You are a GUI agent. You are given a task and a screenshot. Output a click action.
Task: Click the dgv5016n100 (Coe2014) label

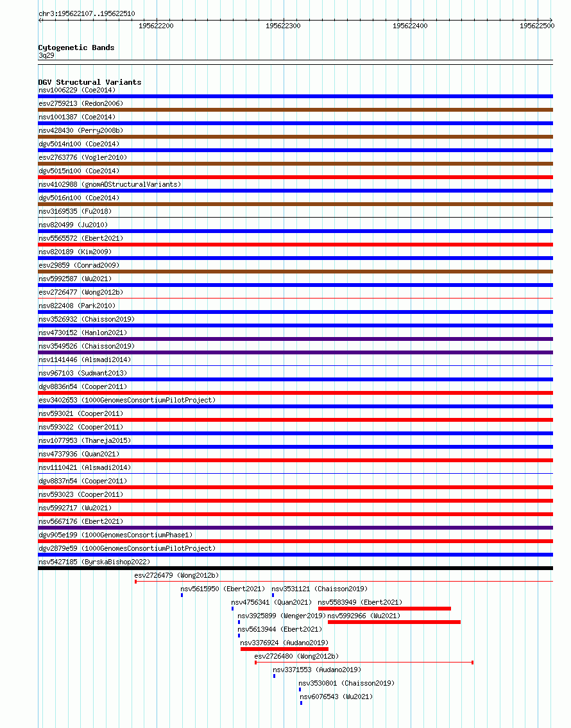79,198
